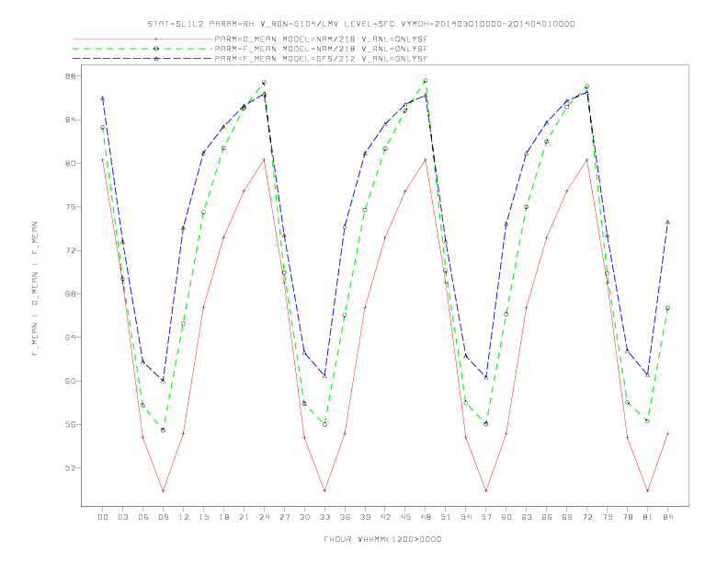Click y-axis tick label 80

[x=70, y=164]
